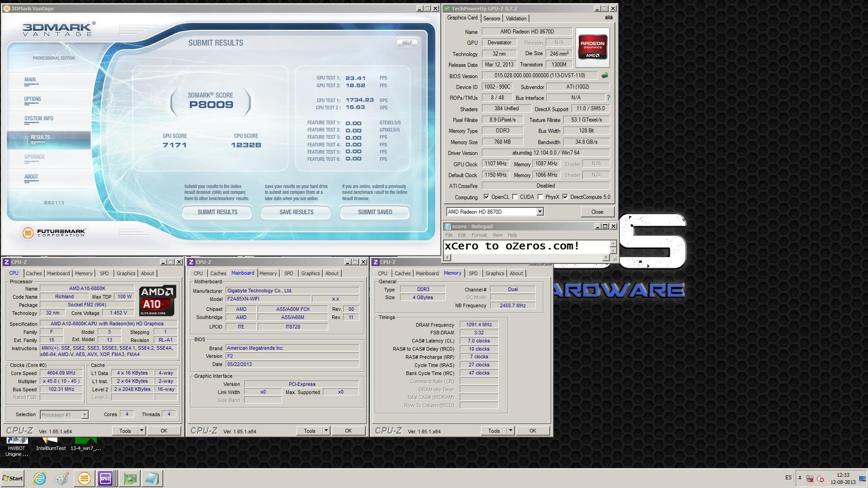
Task: Click the Close button in GPU-Z
Action: pyautogui.click(x=597, y=212)
